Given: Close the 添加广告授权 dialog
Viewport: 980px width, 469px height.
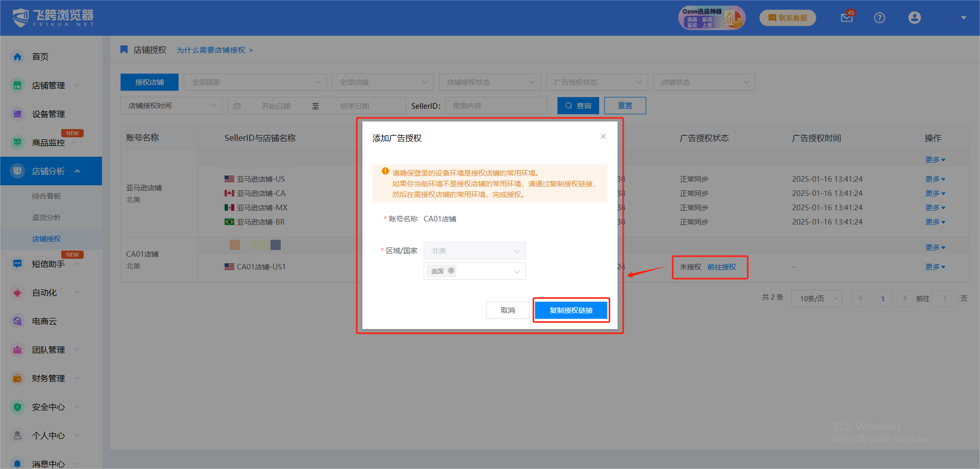Looking at the screenshot, I should point(603,136).
